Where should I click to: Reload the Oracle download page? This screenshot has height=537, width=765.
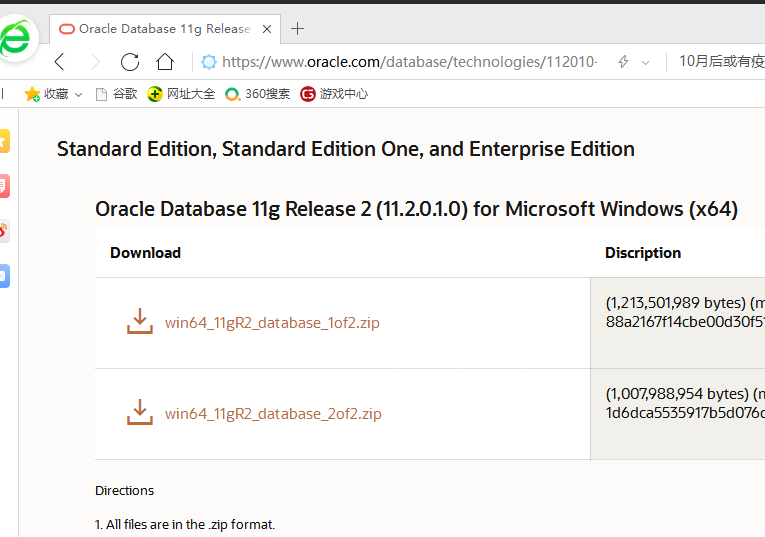pyautogui.click(x=130, y=62)
